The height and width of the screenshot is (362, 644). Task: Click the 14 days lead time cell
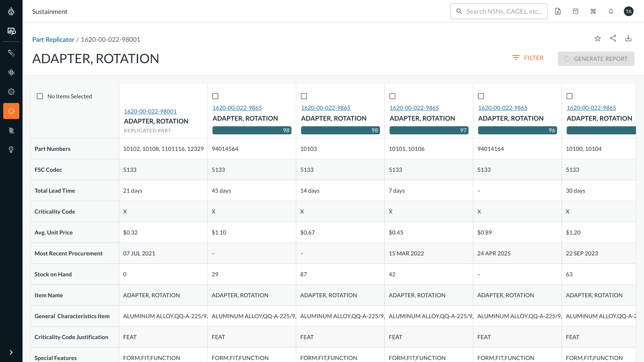click(x=310, y=191)
